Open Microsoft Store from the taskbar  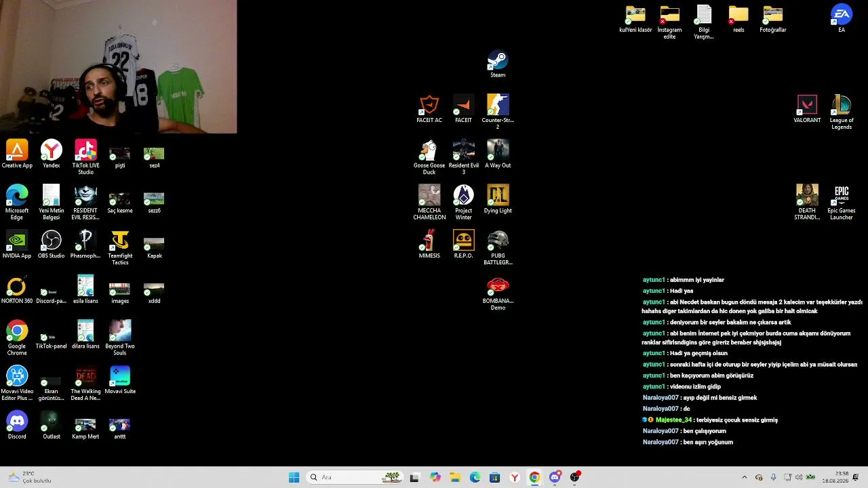coord(494,477)
